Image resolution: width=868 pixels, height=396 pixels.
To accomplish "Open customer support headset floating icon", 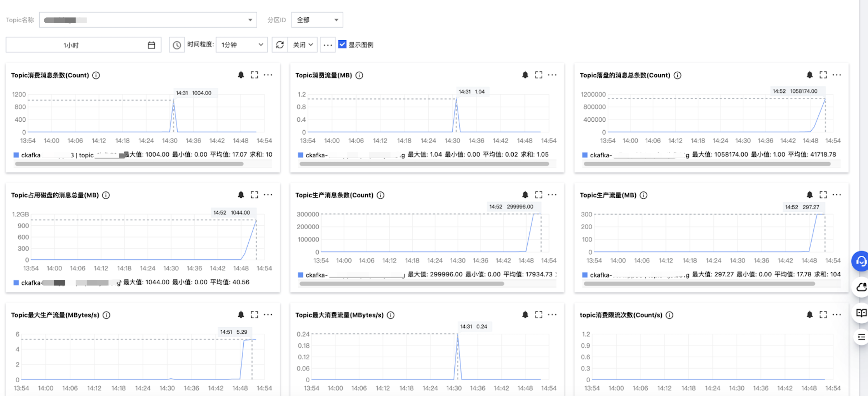I will [x=861, y=261].
